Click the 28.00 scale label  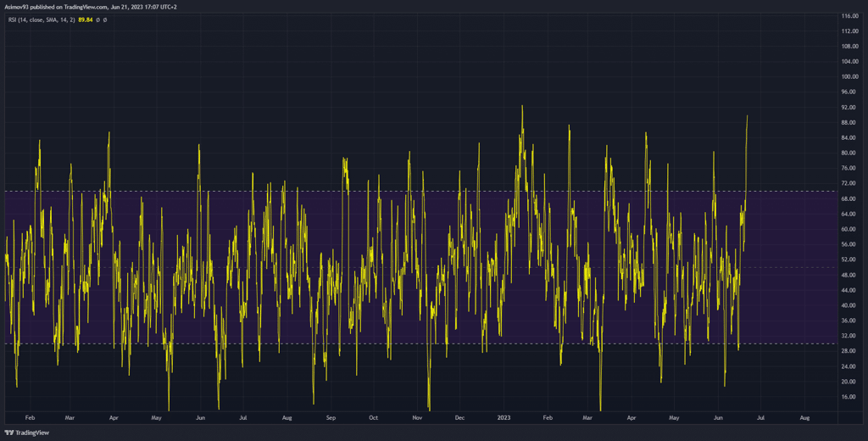(x=849, y=351)
